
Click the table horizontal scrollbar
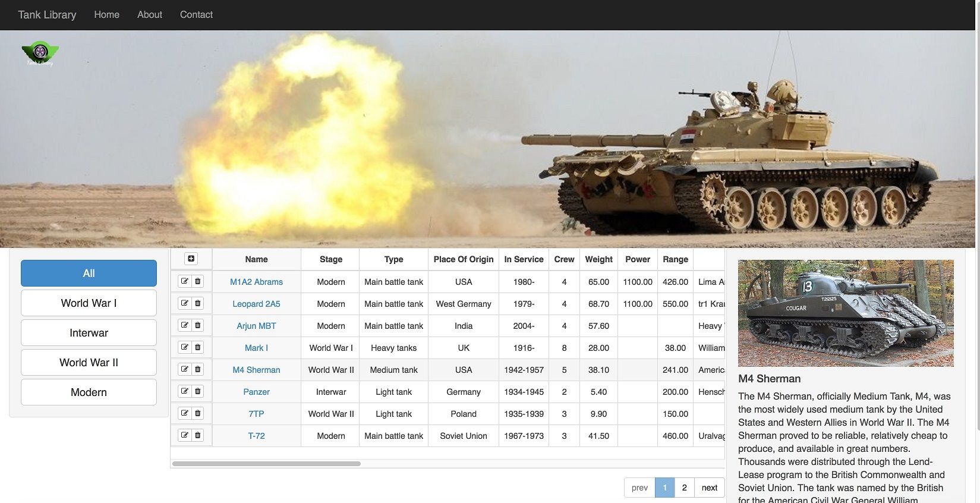point(266,464)
